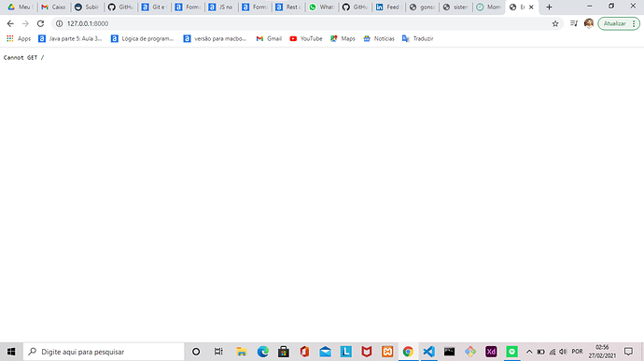Reload the current page
Image resolution: width=644 pixels, height=361 pixels.
[x=40, y=24]
